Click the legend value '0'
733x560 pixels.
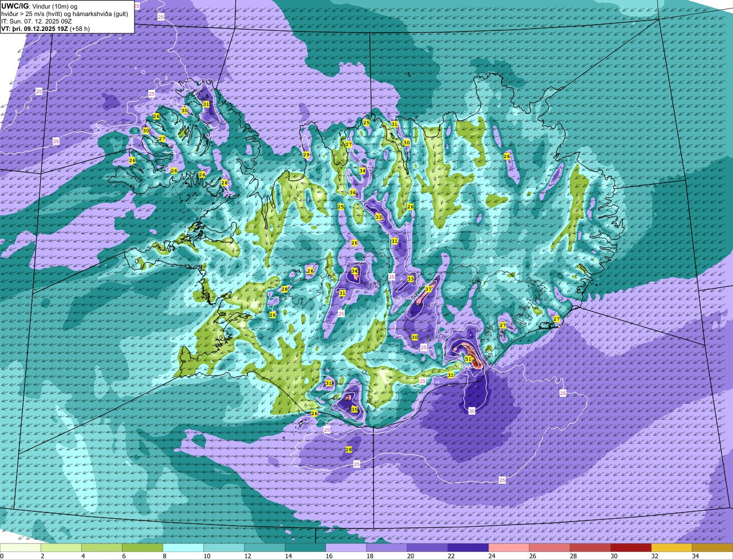[2, 556]
